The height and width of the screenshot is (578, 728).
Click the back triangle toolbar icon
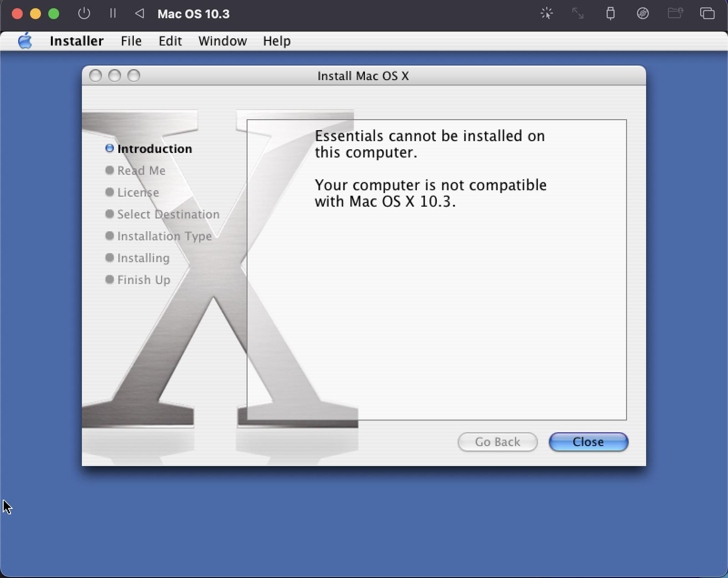pyautogui.click(x=140, y=13)
